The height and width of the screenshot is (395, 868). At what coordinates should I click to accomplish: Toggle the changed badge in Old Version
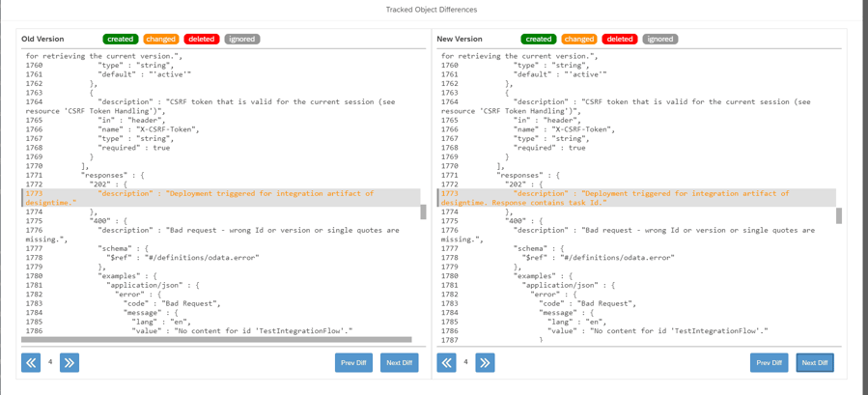pos(161,39)
